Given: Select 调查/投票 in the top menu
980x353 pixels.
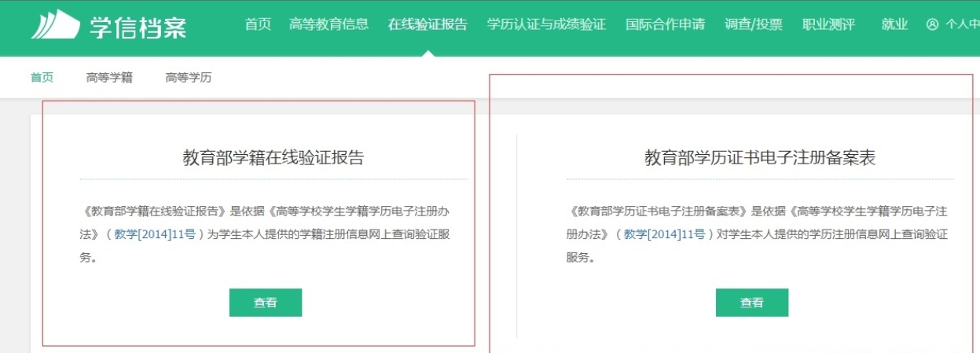Looking at the screenshot, I should (x=754, y=24).
